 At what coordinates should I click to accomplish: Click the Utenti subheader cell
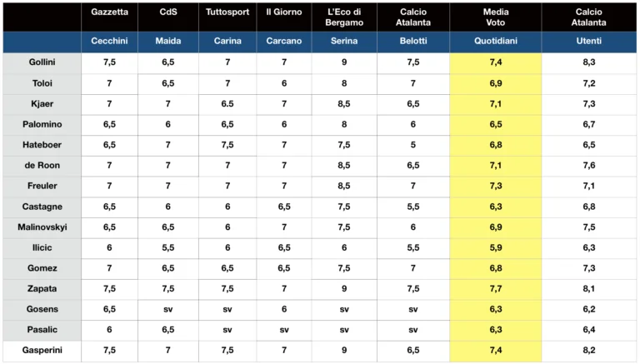pyautogui.click(x=589, y=41)
